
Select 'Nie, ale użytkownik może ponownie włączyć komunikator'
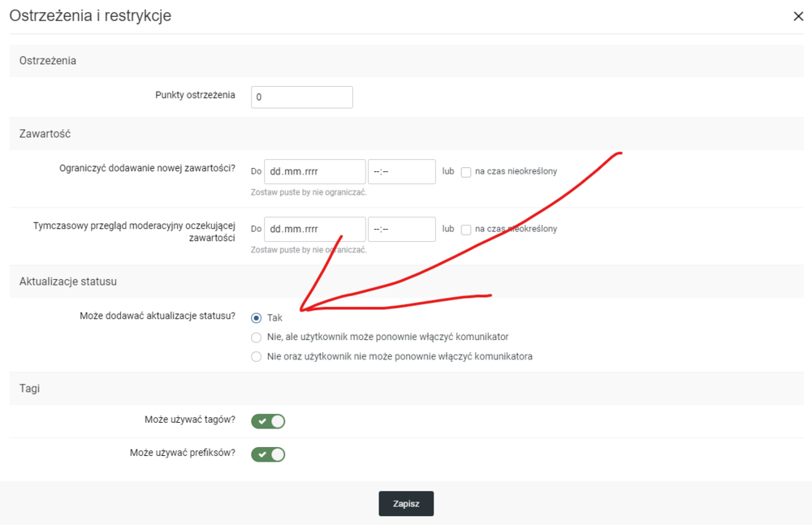257,338
